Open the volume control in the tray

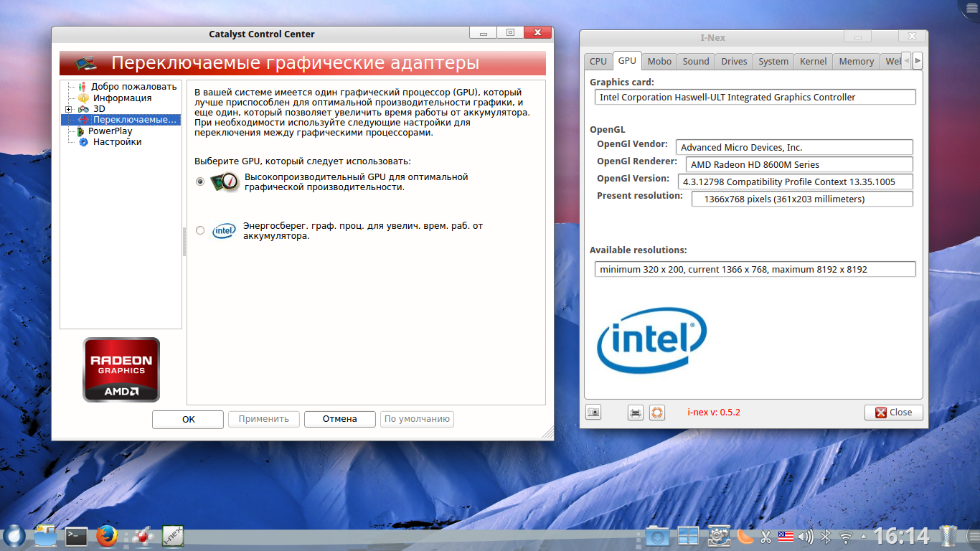click(806, 536)
